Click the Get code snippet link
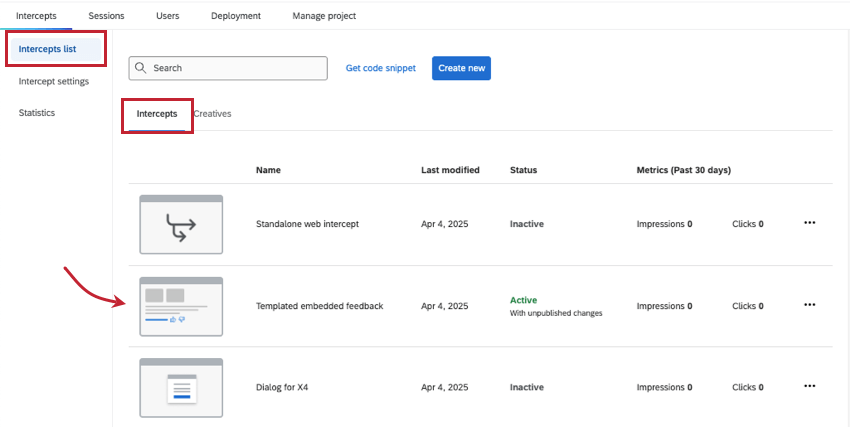The height and width of the screenshot is (427, 850). pos(380,68)
